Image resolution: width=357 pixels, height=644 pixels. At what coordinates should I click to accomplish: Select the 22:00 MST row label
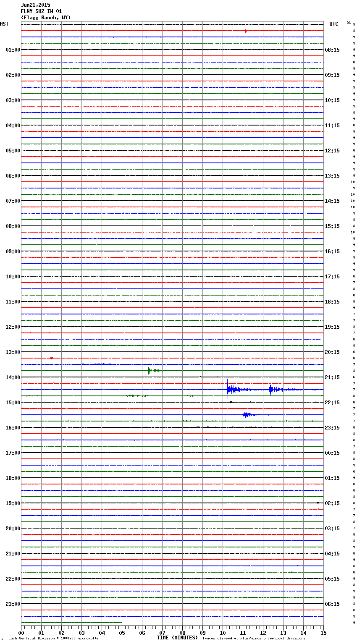click(x=13, y=579)
